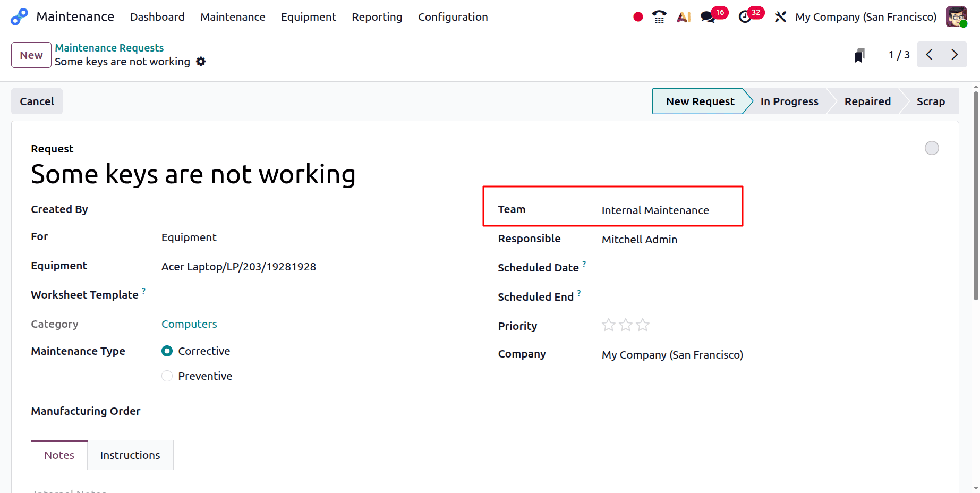Viewport: 980px width, 493px height.
Task: Select Preventive maintenance type
Action: tap(167, 376)
